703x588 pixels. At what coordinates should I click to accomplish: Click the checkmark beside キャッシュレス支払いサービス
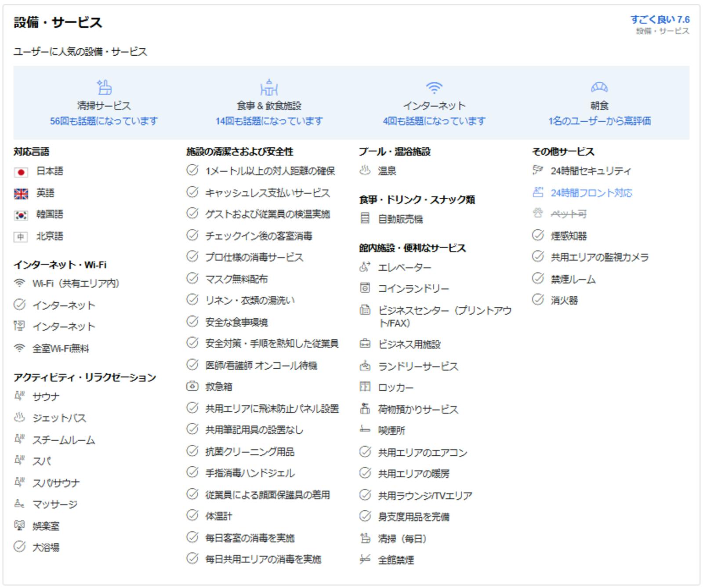point(192,192)
